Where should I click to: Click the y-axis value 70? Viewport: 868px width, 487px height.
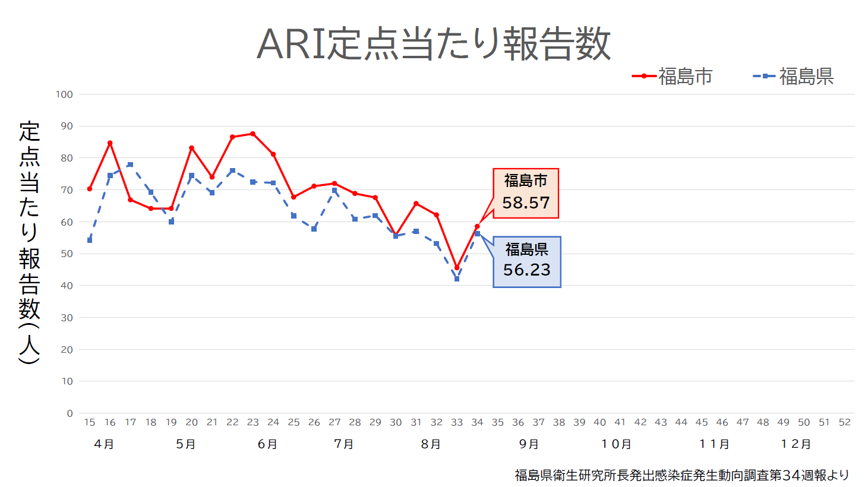click(67, 190)
